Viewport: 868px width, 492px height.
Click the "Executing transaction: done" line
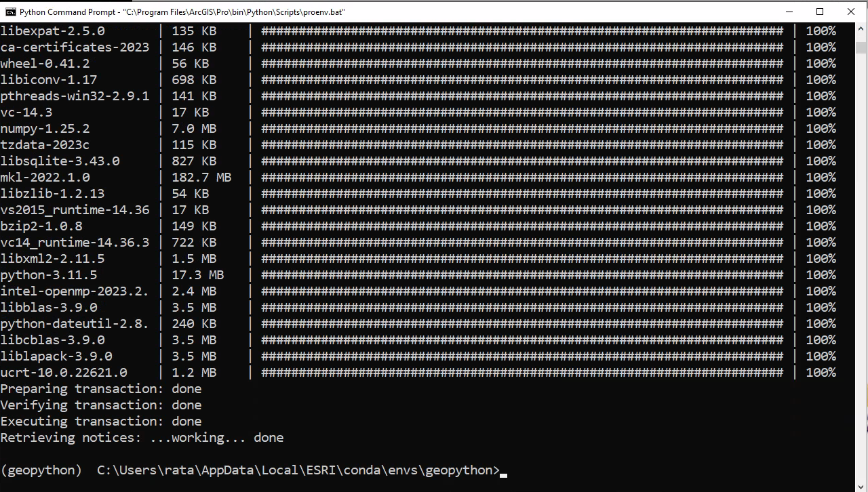tap(101, 422)
